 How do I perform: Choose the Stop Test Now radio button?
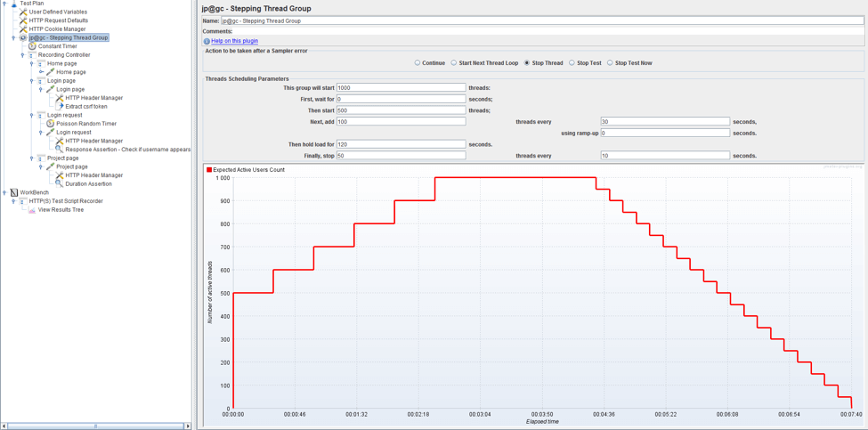coord(610,63)
